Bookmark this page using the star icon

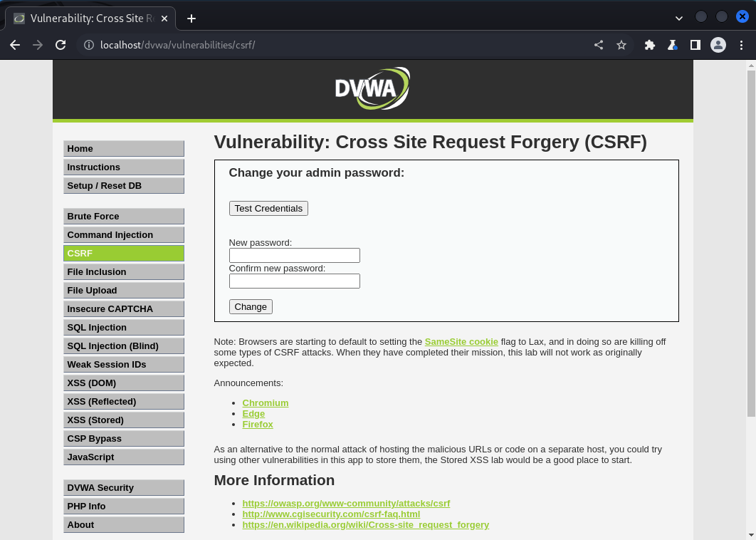[x=621, y=44]
